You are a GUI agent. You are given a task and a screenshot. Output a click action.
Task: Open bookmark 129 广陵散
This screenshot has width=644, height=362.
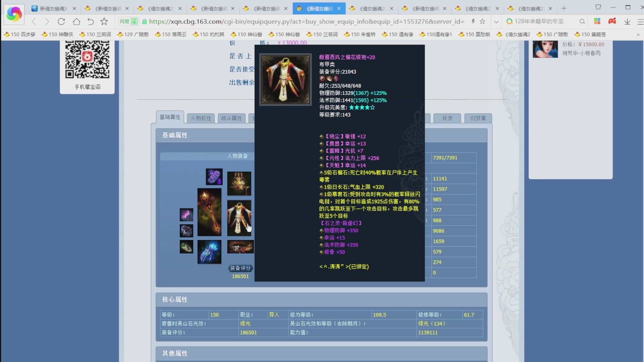(x=133, y=34)
